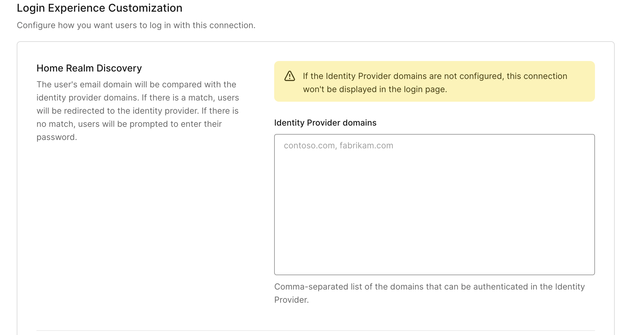Click the "Configure how you want users" subtitle
The height and width of the screenshot is (335, 644).
click(x=136, y=25)
